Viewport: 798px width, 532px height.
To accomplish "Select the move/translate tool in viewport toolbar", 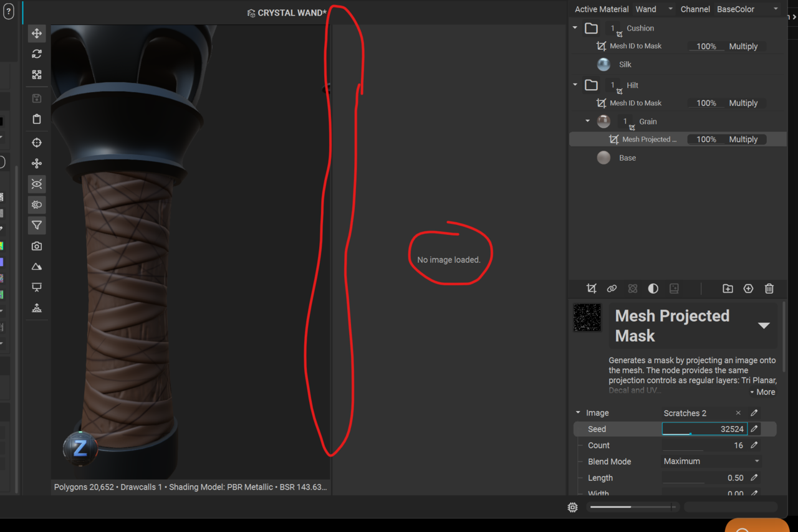I will click(37, 33).
